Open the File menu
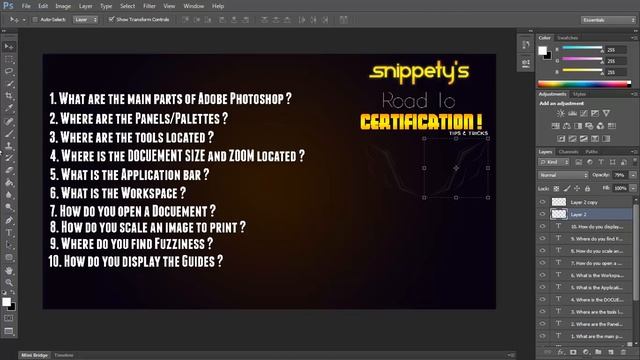The image size is (640, 360). 26,6
